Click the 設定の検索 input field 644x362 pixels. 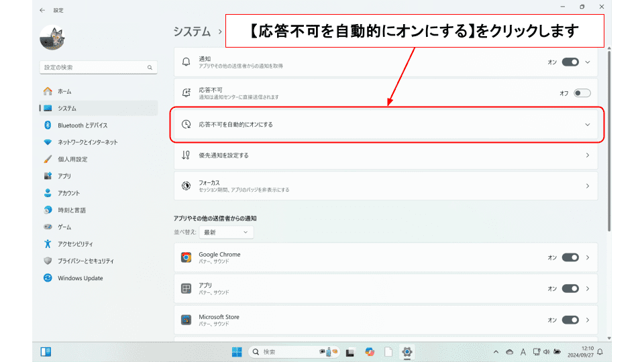pos(93,68)
